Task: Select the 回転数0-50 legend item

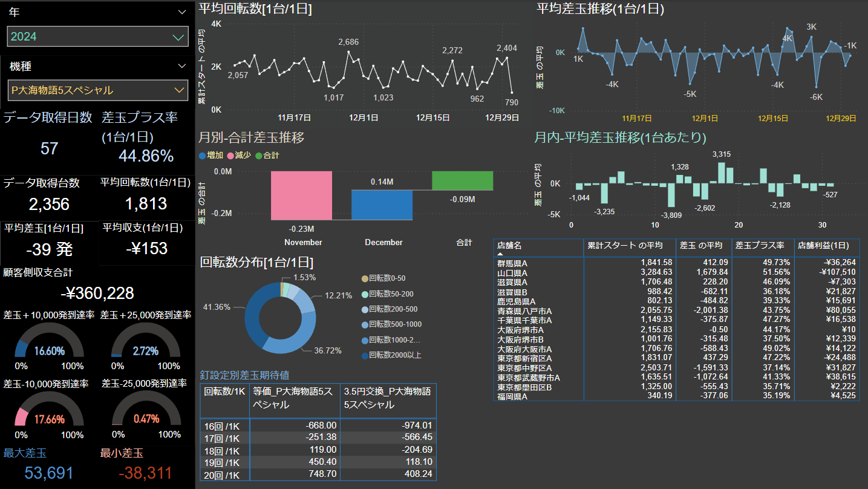Action: (364, 278)
